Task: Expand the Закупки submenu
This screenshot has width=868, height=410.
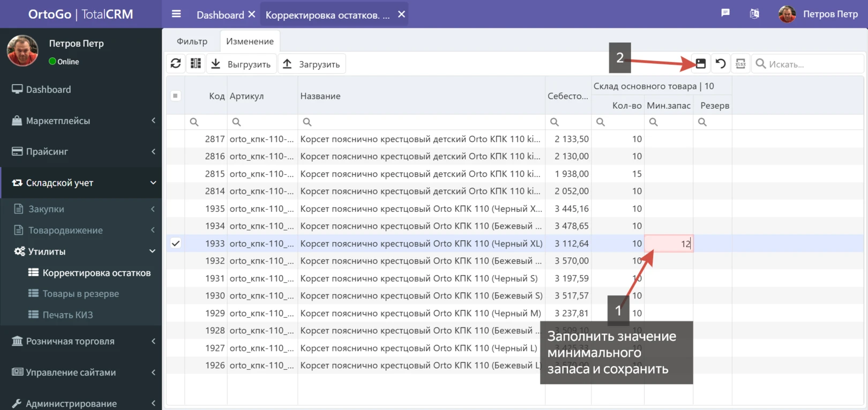Action: click(80, 209)
